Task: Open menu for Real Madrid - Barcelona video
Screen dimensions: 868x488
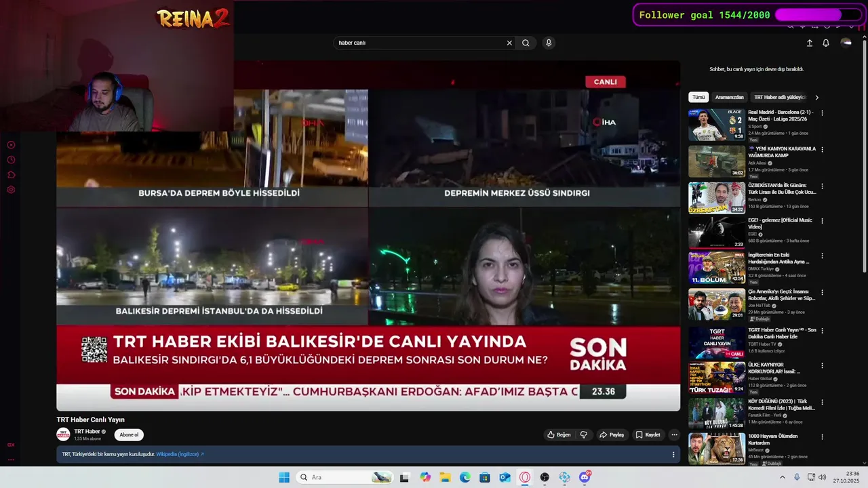Action: 823,113
